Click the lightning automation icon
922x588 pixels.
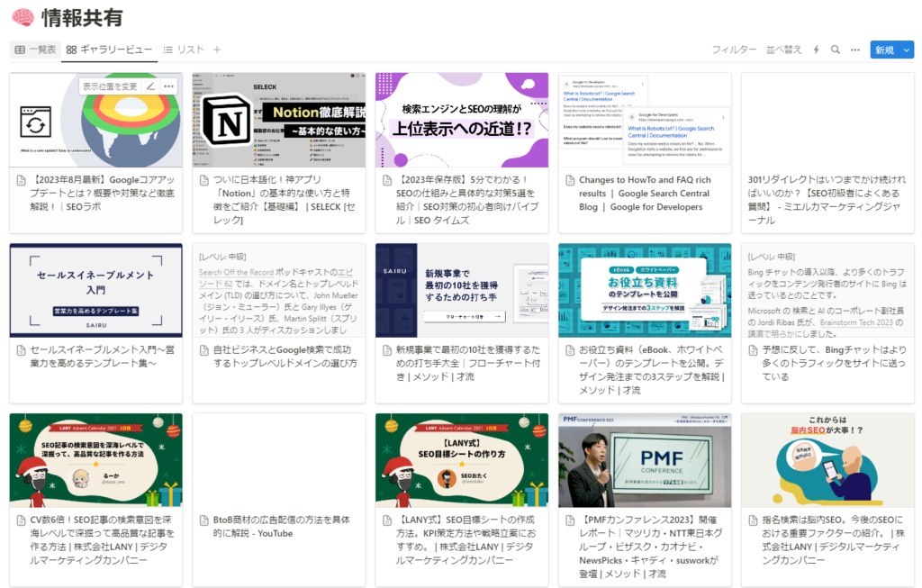[816, 50]
